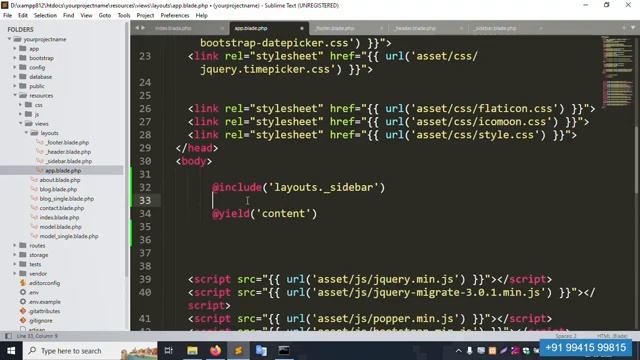Click the public folder icon
The image size is (640, 360).
23,86
